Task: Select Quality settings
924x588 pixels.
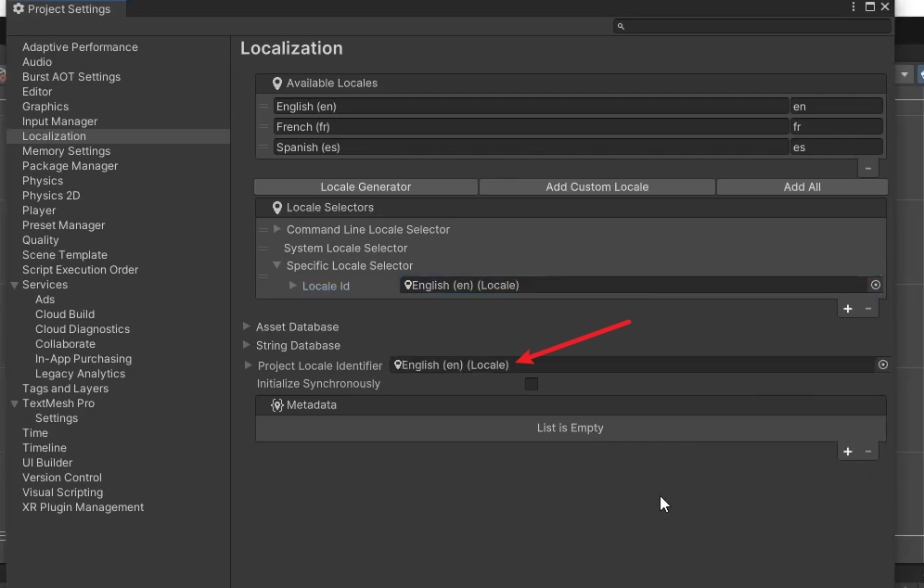Action: (x=41, y=240)
